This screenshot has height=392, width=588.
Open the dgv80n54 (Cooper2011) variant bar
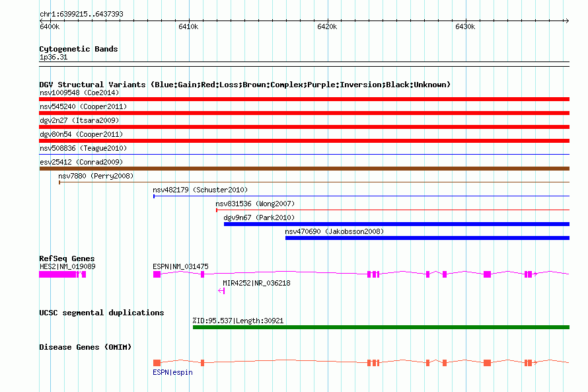[304, 141]
